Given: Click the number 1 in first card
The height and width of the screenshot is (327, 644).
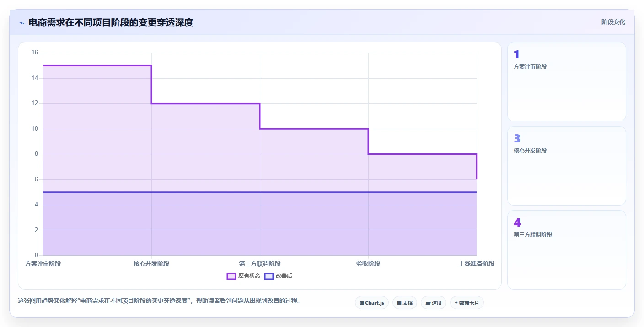Looking at the screenshot, I should pyautogui.click(x=516, y=55).
